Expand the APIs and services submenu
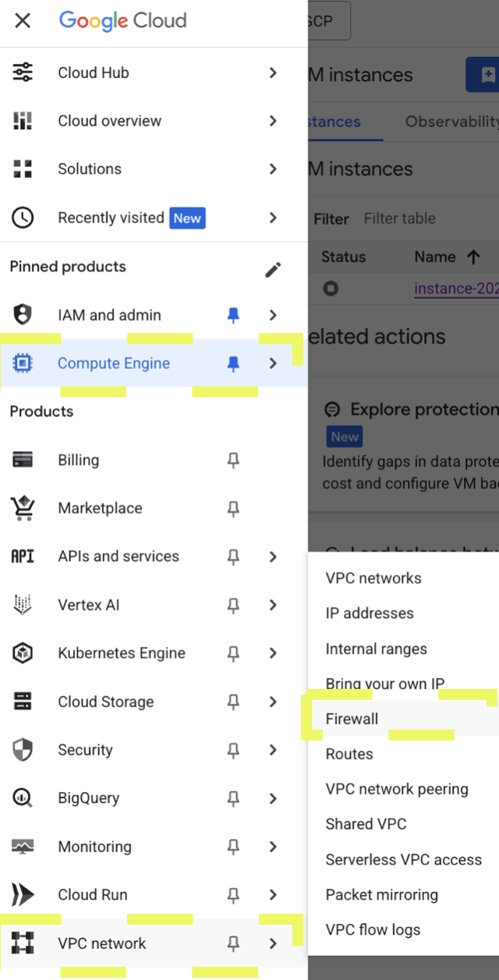Viewport: 499px width, 980px height. coord(272,556)
